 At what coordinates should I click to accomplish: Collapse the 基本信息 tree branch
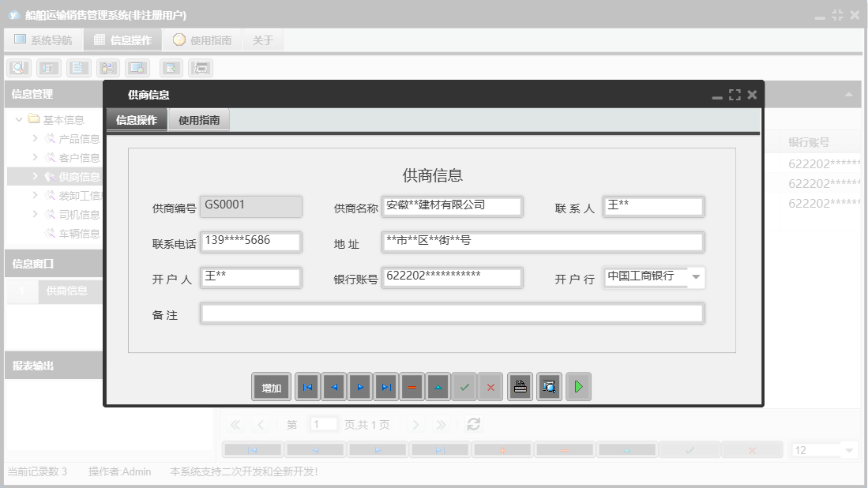[18, 119]
